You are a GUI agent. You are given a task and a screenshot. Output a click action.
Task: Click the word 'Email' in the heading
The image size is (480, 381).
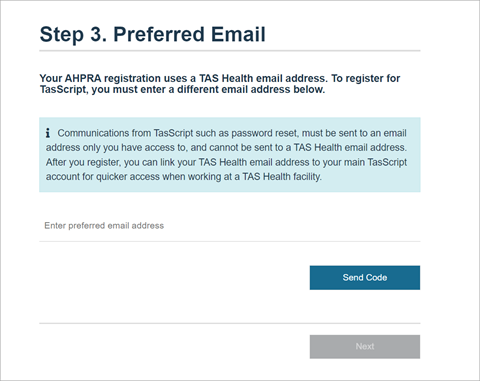(x=238, y=34)
